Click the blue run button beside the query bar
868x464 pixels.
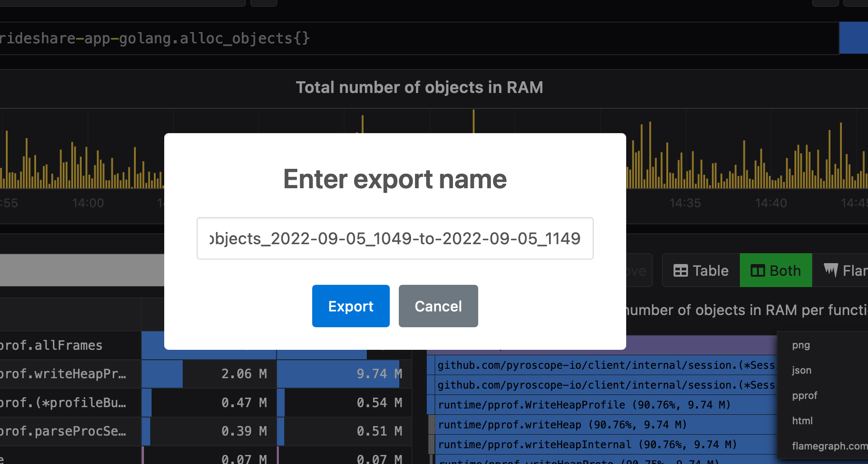pyautogui.click(x=854, y=38)
